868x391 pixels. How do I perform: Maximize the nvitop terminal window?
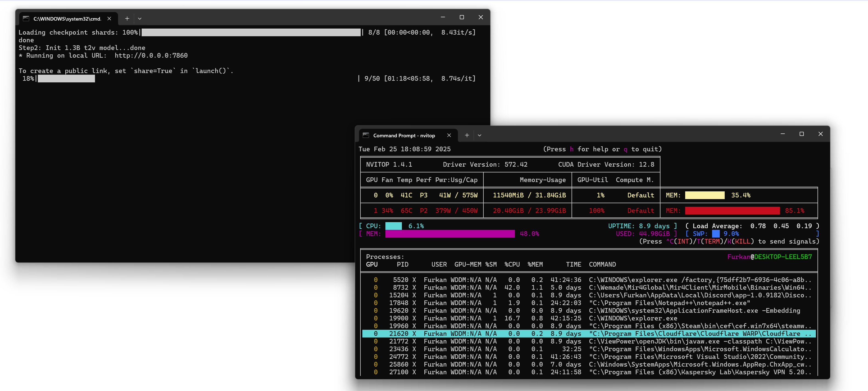tap(801, 134)
